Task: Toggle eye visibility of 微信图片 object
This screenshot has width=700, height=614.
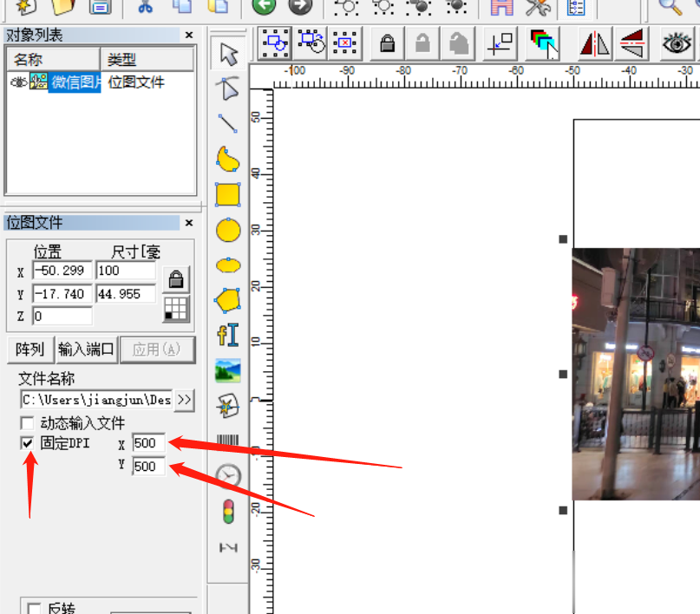Action: point(17,82)
